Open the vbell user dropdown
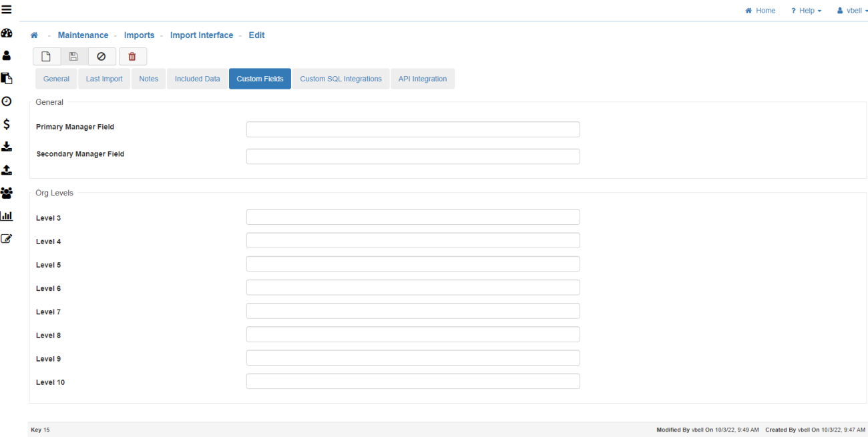 (x=852, y=11)
